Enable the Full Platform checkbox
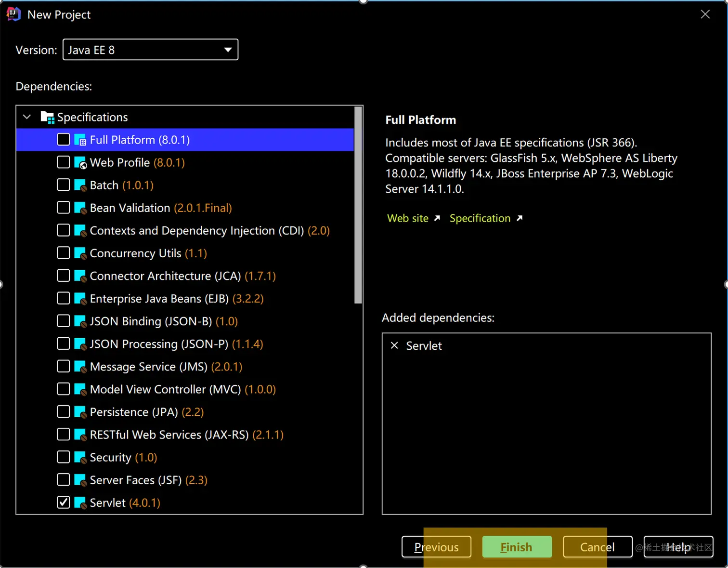Viewport: 728px width, 568px height. click(64, 139)
